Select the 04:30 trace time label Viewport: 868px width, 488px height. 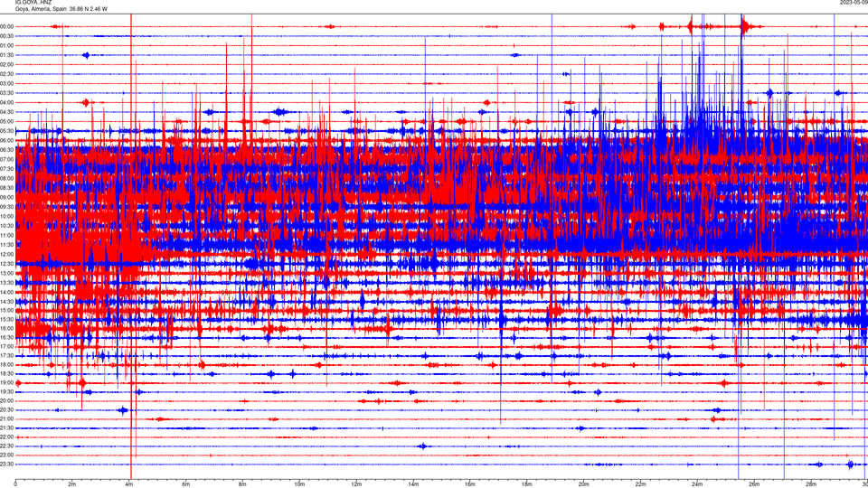pos(7,112)
